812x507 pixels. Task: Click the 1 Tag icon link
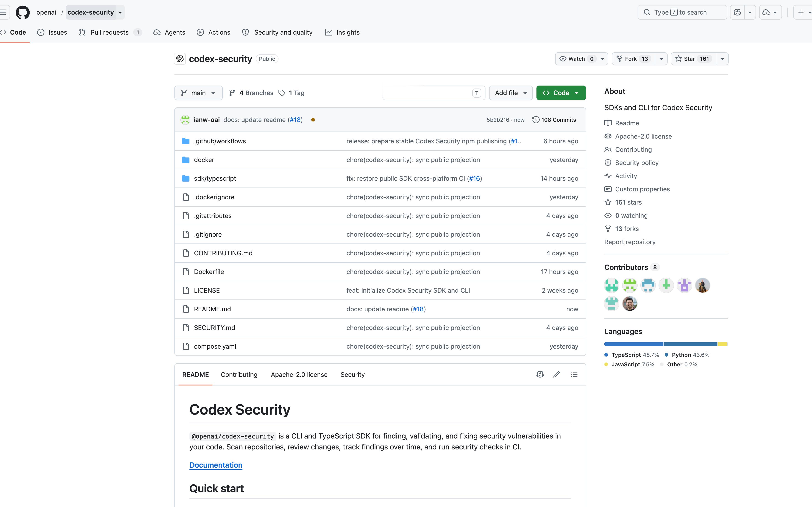292,93
